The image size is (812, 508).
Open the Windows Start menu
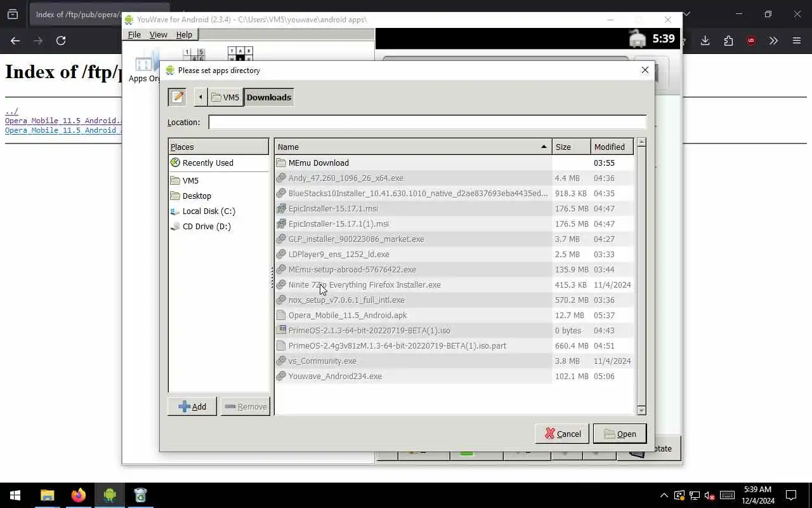coord(15,495)
